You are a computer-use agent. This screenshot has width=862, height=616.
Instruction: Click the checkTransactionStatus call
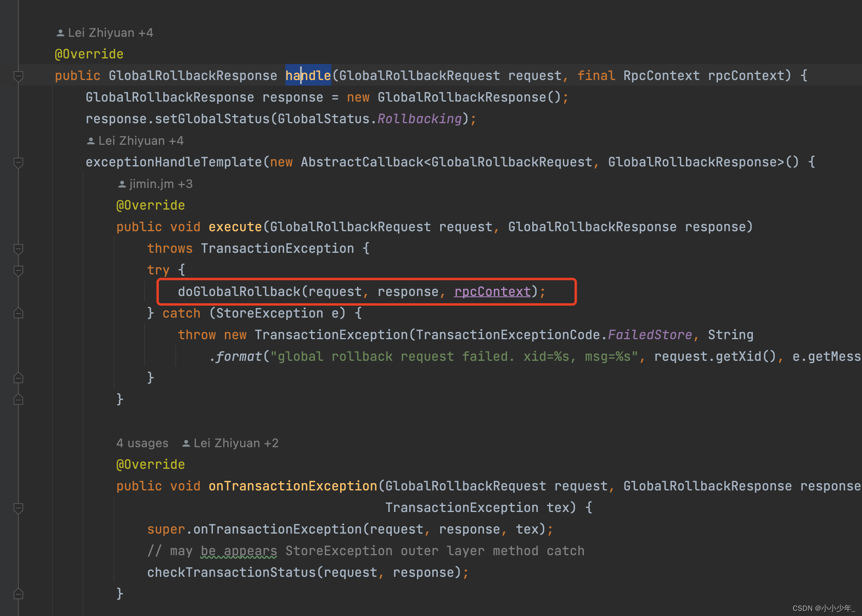click(232, 572)
